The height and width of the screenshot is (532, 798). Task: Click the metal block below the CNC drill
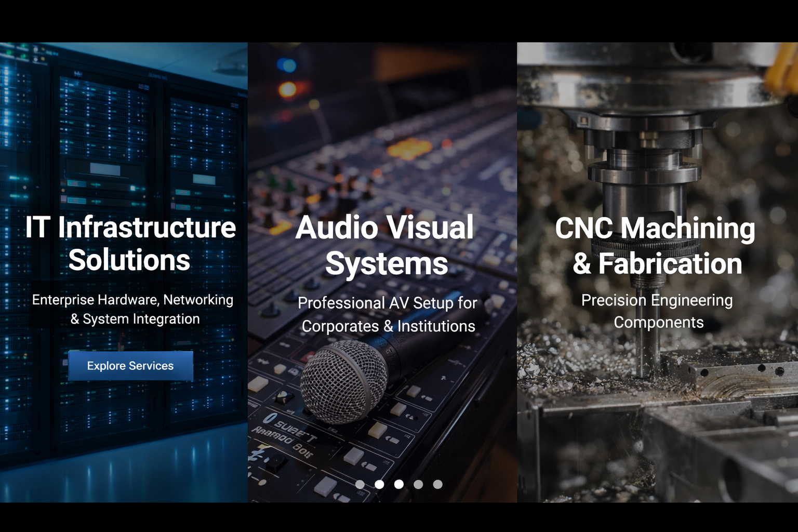coord(727,379)
